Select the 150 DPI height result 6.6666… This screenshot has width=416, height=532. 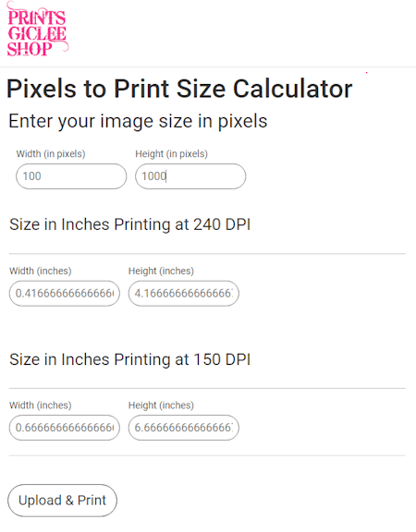(184, 428)
